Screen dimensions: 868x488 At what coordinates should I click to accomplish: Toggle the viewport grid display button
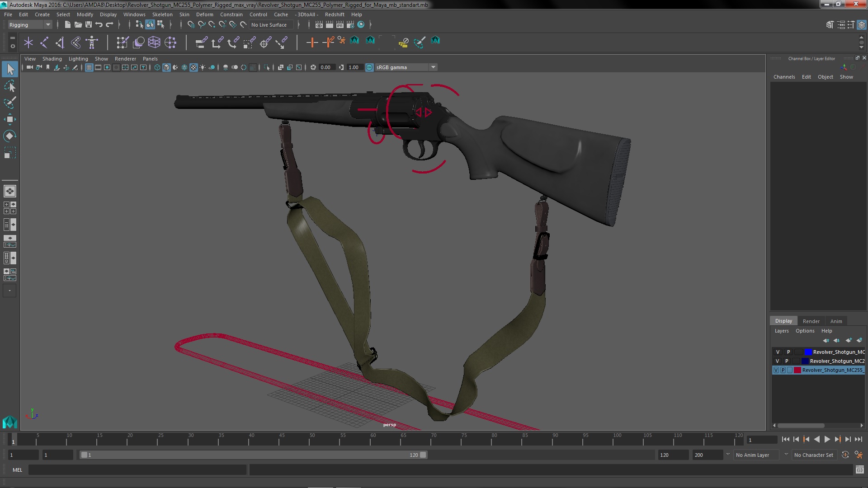pos(89,67)
